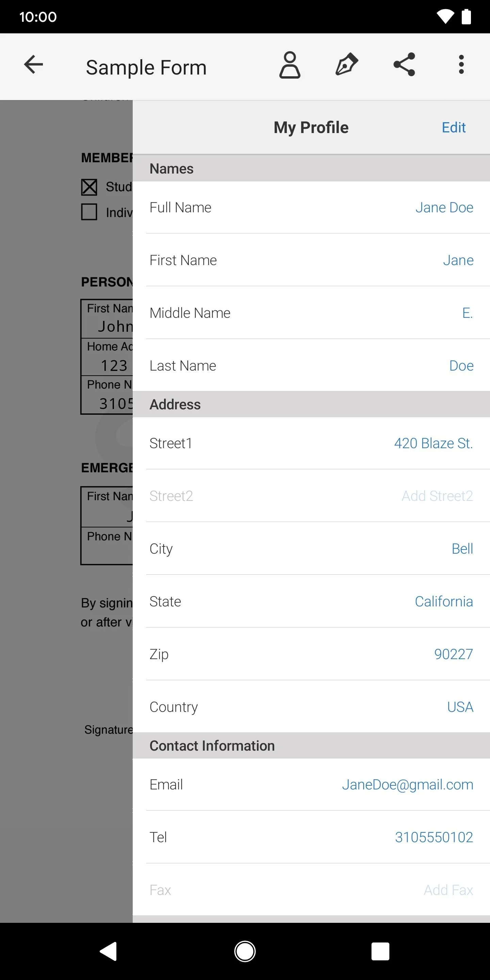The image size is (490, 980).
Task: Tap Edit in My Profile
Action: pyautogui.click(x=454, y=128)
